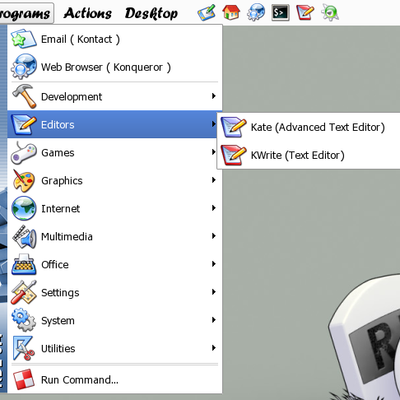
Task: Launch Email ( Kontact )
Action: (115, 39)
